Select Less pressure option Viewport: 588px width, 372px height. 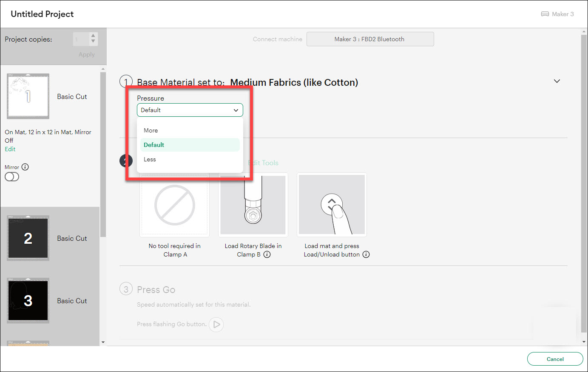(150, 159)
